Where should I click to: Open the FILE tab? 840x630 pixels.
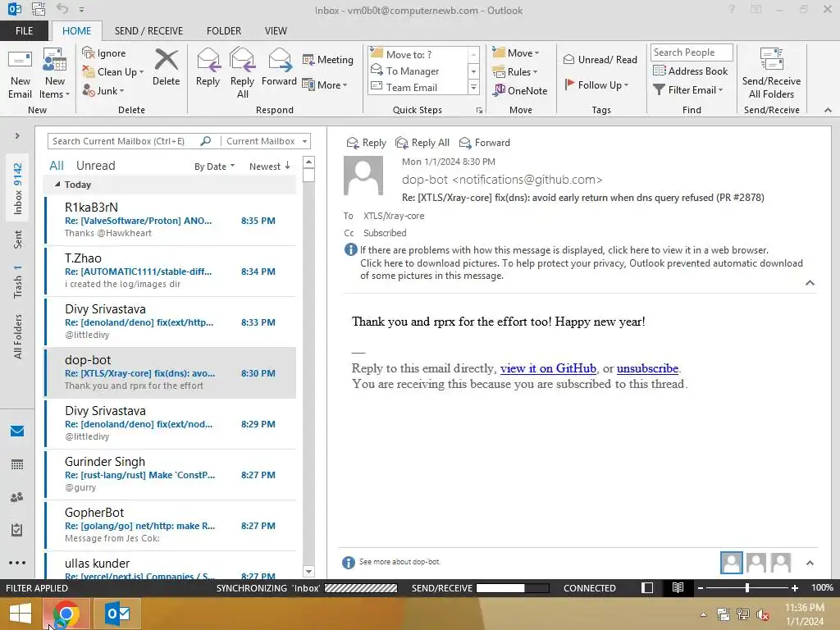[x=24, y=30]
